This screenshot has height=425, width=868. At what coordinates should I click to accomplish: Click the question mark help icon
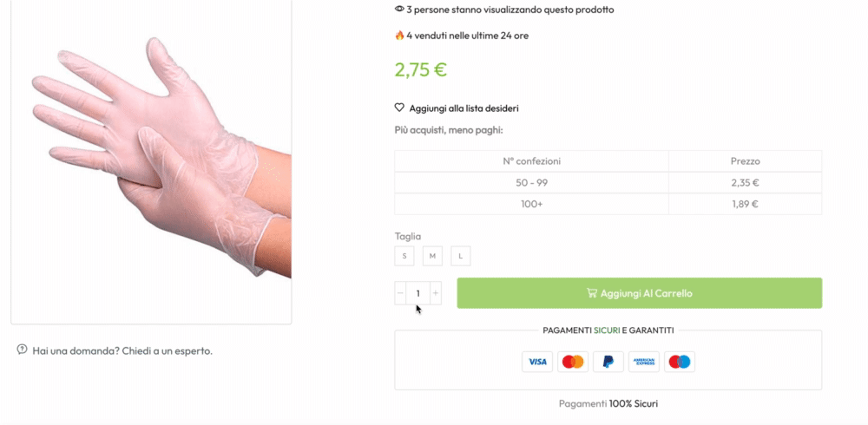click(23, 350)
